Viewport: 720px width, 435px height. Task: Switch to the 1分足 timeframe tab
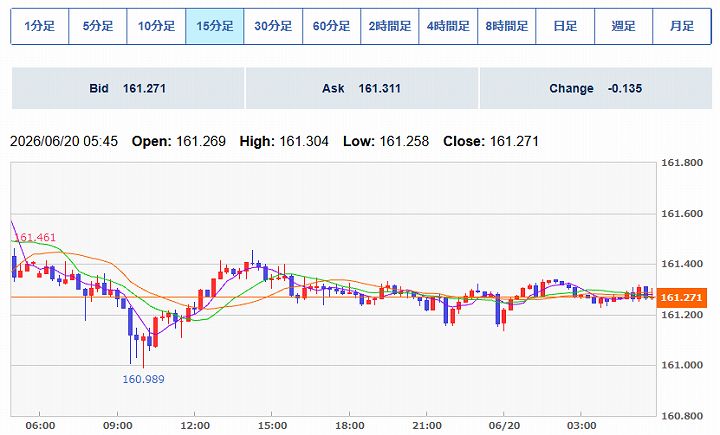[40, 26]
